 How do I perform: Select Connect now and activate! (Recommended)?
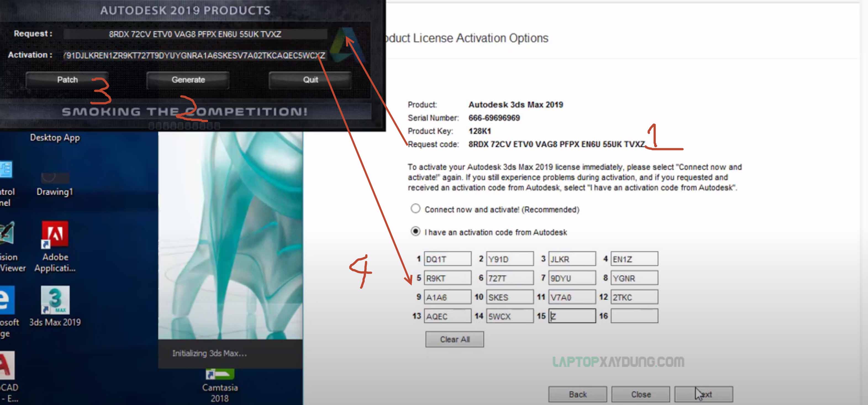[x=415, y=209]
